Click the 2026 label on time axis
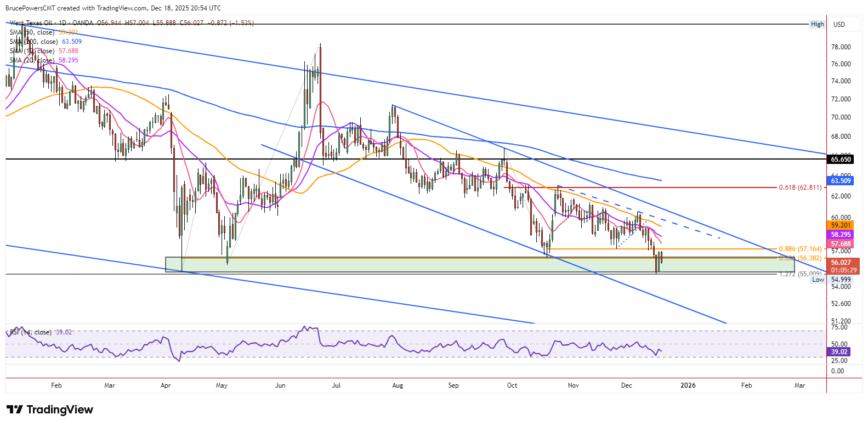Screen dimensions: 868x426 click(x=688, y=385)
